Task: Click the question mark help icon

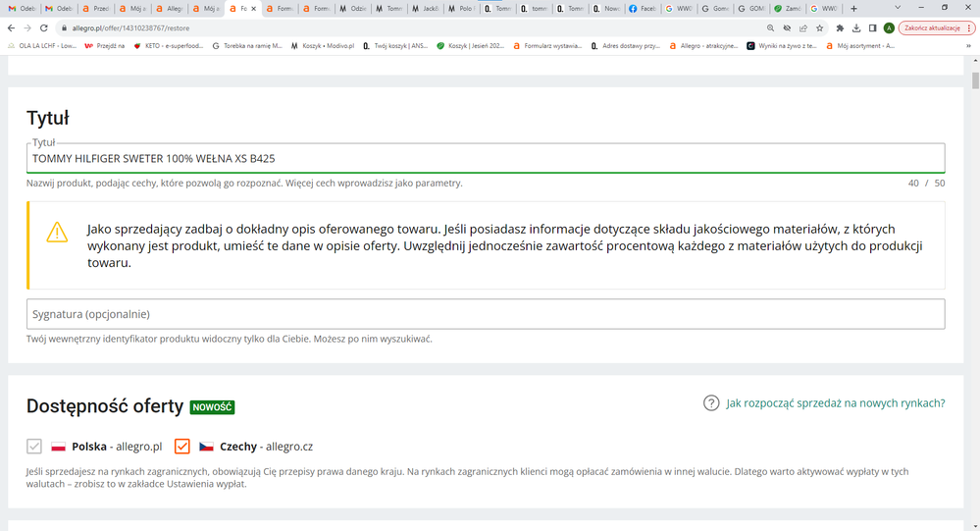Action: (x=711, y=402)
